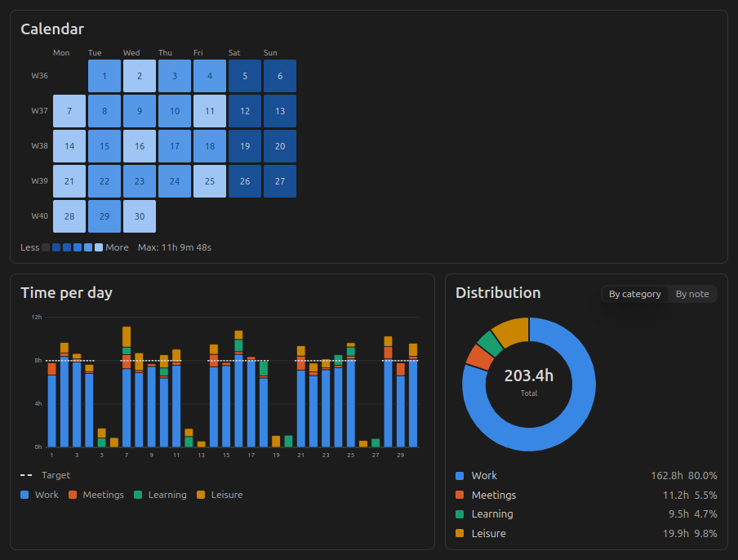Select calendar day 16 cell
The width and height of the screenshot is (738, 560).
140,146
